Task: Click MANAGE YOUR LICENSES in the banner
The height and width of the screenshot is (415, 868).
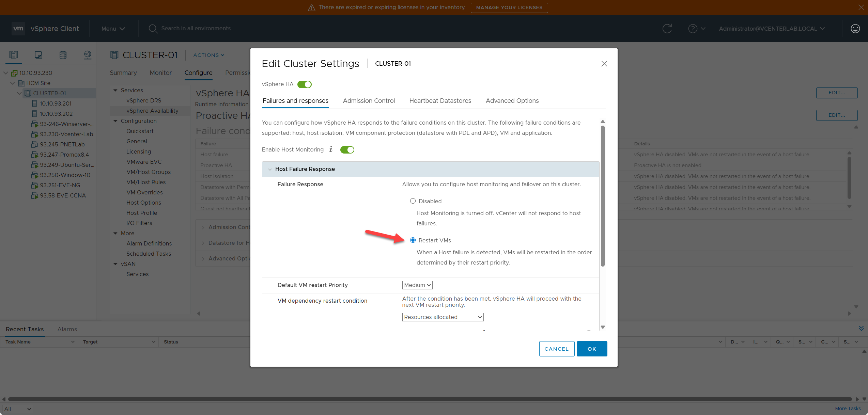Action: click(x=509, y=7)
